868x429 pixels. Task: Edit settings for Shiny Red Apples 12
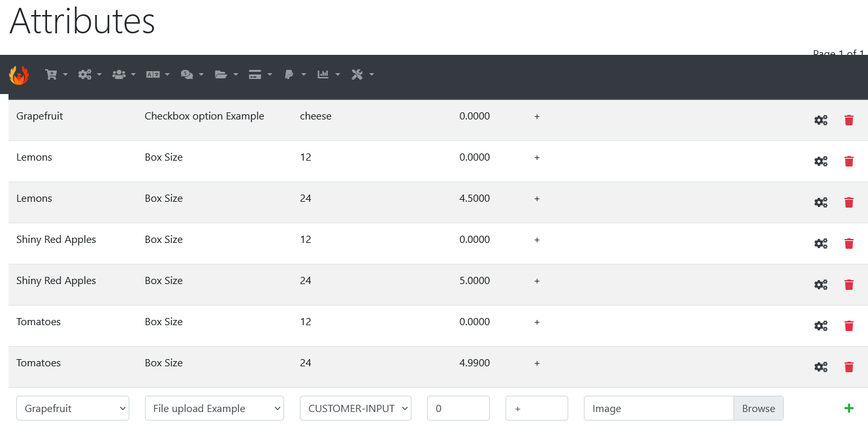[x=821, y=244]
